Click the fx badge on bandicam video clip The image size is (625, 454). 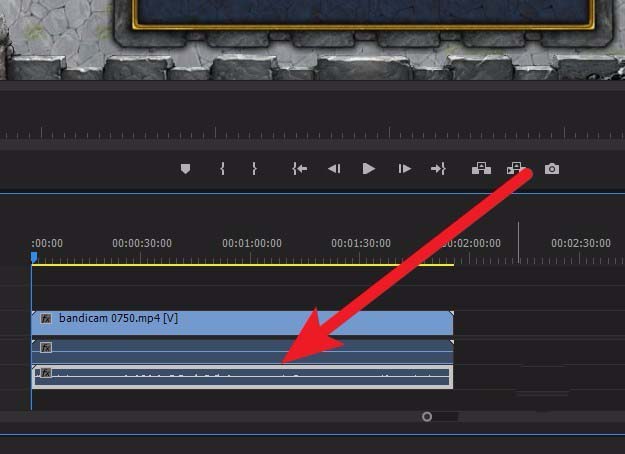click(45, 320)
